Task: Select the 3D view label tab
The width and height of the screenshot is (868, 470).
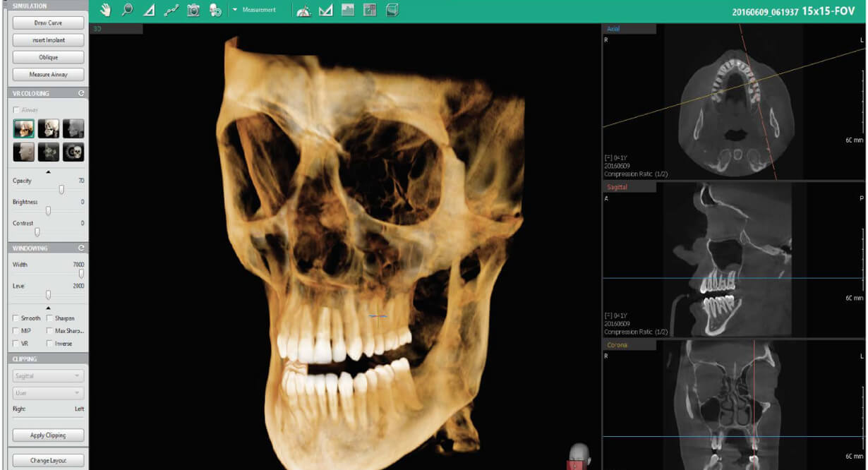Action: tap(116, 29)
